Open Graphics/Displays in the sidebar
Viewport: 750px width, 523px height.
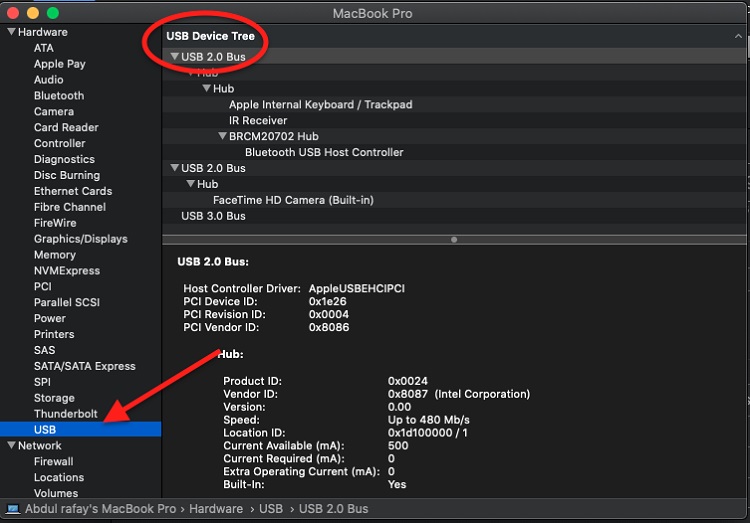click(x=80, y=239)
